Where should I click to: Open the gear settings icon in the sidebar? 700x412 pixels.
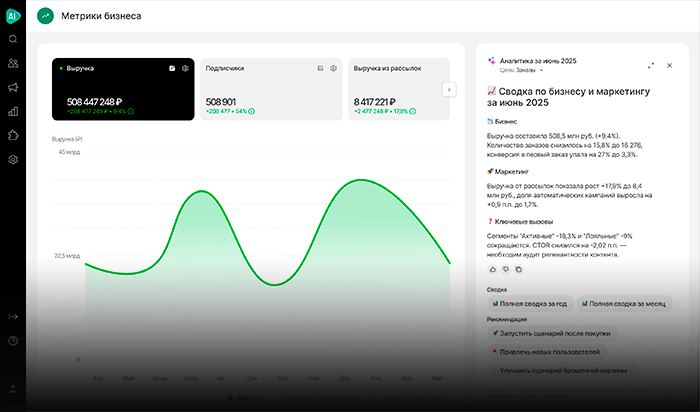coord(13,160)
